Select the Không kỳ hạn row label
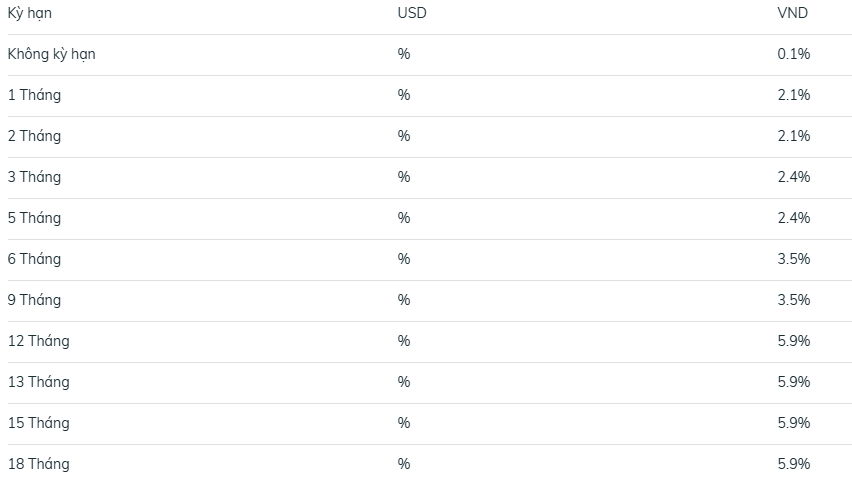Image resolution: width=852 pixels, height=485 pixels. point(52,54)
